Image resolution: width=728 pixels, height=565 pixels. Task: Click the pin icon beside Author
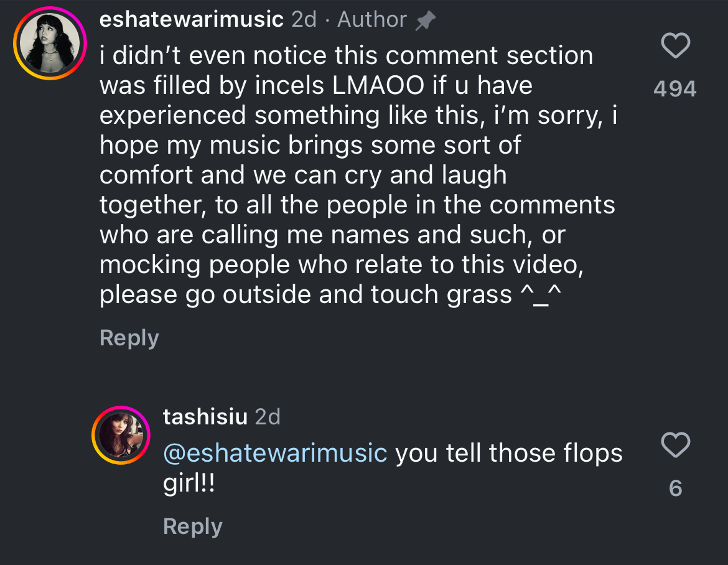click(x=426, y=21)
